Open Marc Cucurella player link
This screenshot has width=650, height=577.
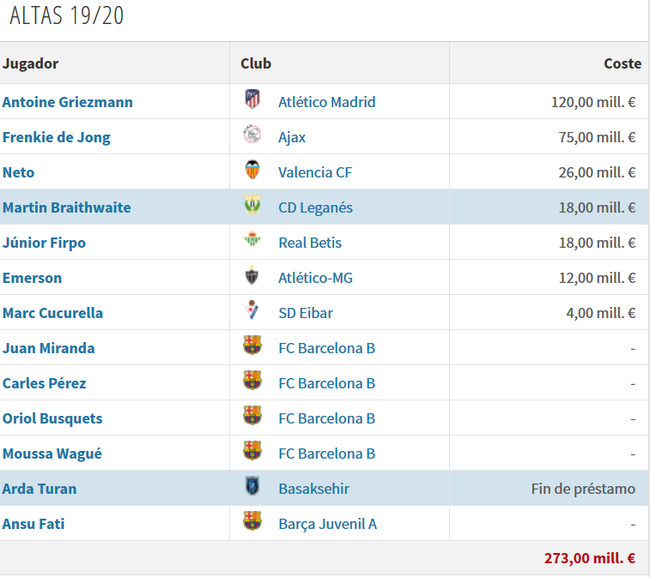[53, 313]
